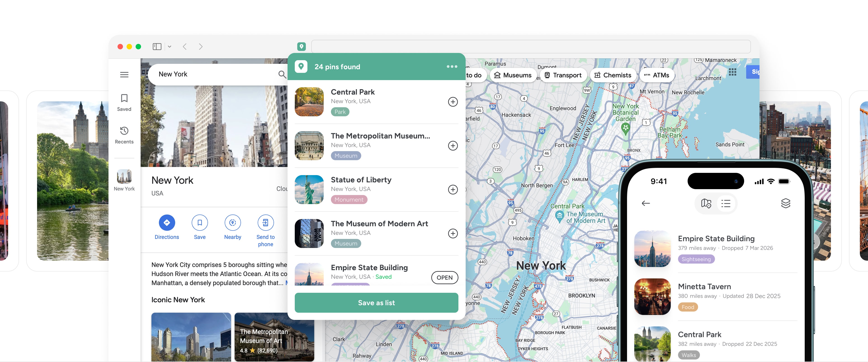Expand the chevron next to the sidebar button
Screen dimensions: 868x362
[x=170, y=47]
